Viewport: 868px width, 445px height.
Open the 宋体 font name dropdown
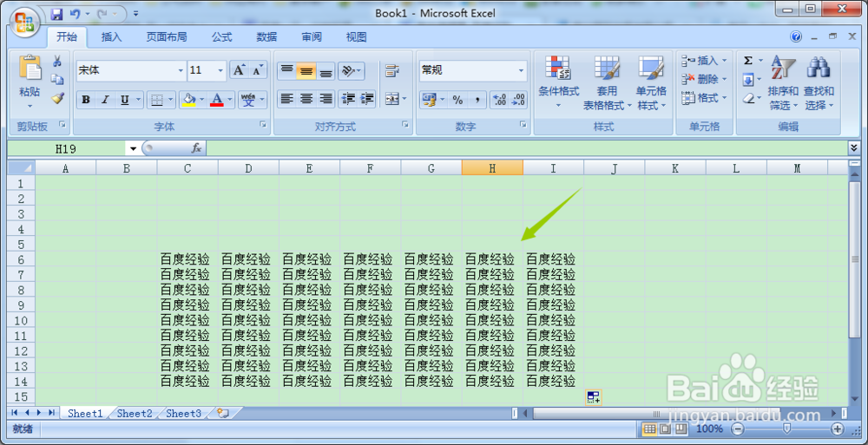tap(181, 71)
